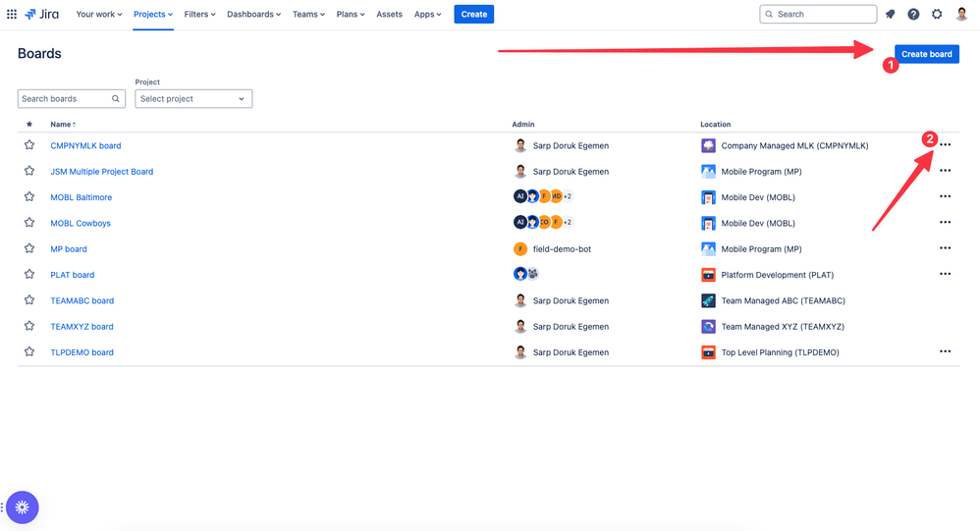Click Company Managed MLK (CMPNYMLK) location text
Image resolution: width=980 pixels, height=531 pixels.
(795, 145)
